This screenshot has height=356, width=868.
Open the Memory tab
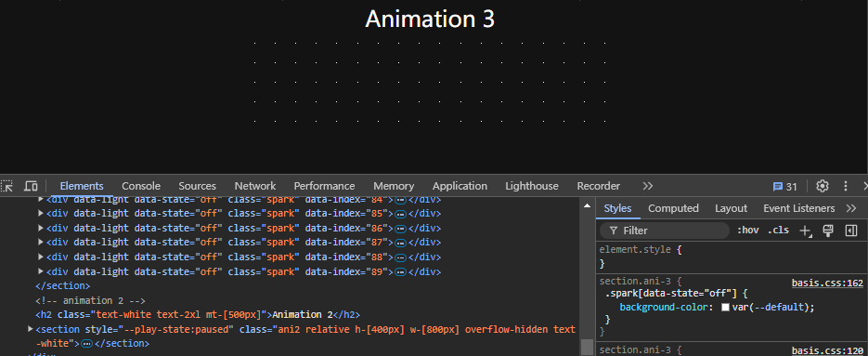[x=394, y=186]
